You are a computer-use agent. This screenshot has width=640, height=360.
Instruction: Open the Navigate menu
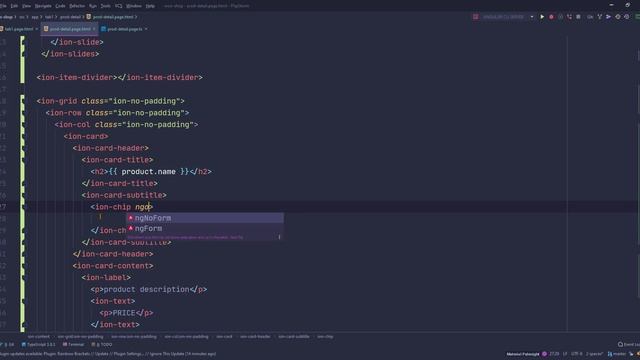(x=43, y=6)
